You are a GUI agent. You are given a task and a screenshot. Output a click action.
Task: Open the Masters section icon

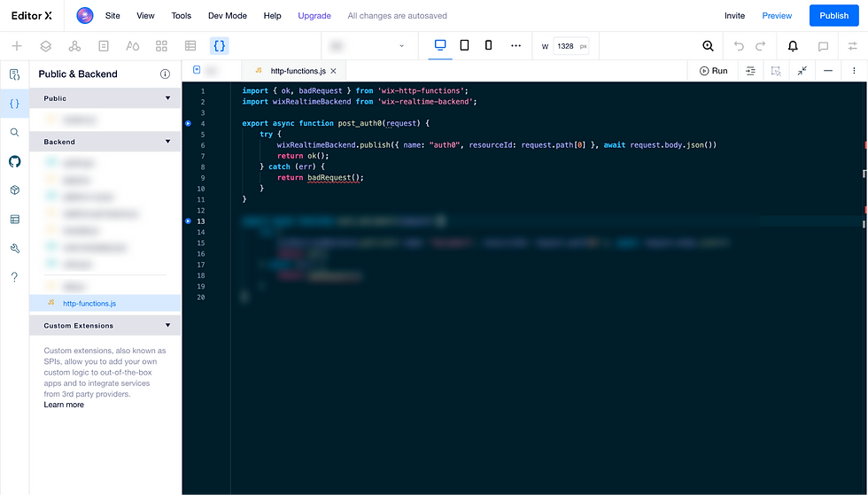[74, 46]
